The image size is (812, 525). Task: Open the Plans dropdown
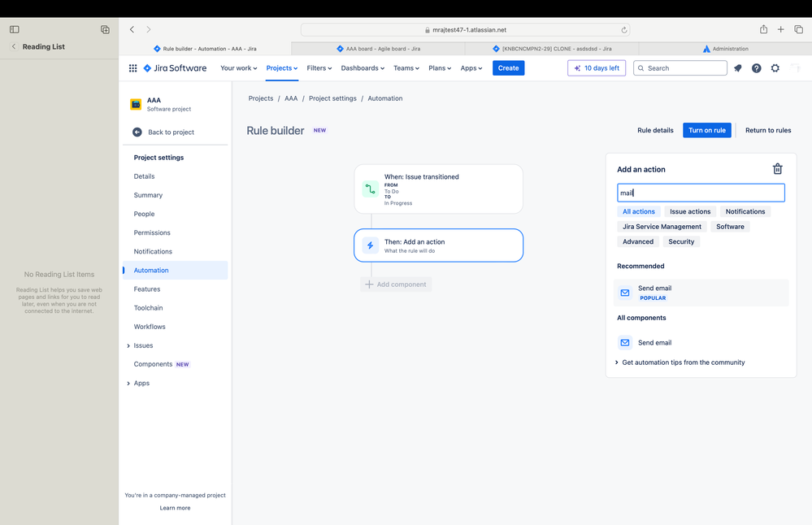click(440, 68)
